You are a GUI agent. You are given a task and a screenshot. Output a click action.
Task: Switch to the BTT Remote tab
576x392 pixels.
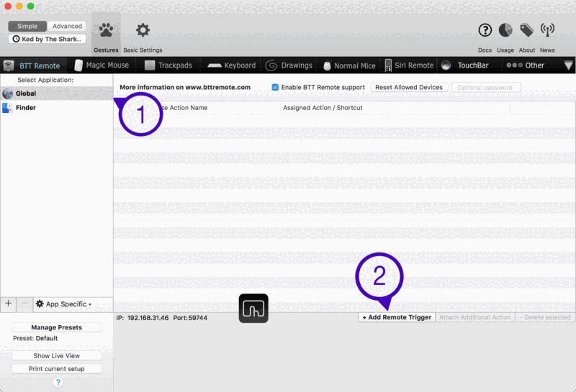tap(32, 65)
